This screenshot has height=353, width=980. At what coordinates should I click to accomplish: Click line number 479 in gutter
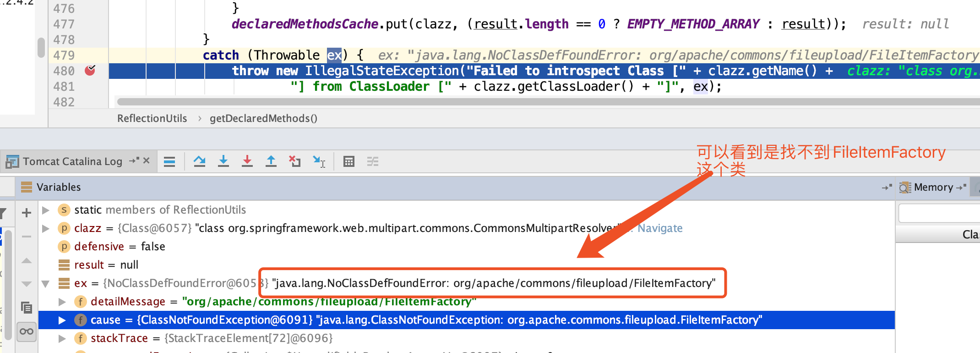pyautogui.click(x=64, y=55)
